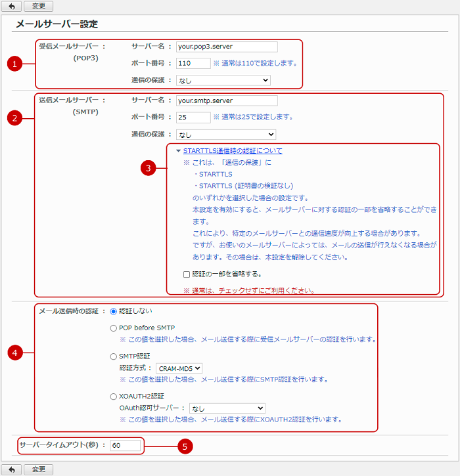The height and width of the screenshot is (476, 460).
Task: Select SMTP認証 radio button
Action: [x=113, y=357]
